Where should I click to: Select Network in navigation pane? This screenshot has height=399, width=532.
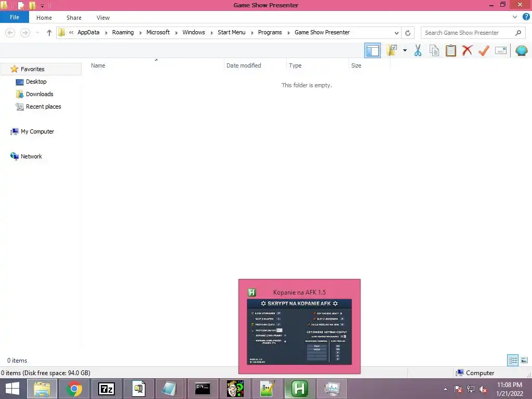(x=31, y=156)
